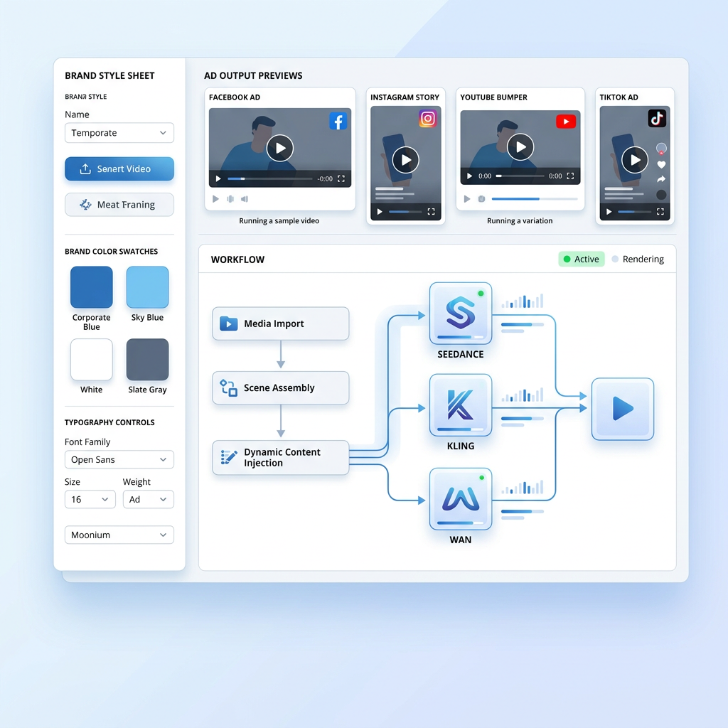
Task: Select the White color swatch
Action: (x=92, y=359)
